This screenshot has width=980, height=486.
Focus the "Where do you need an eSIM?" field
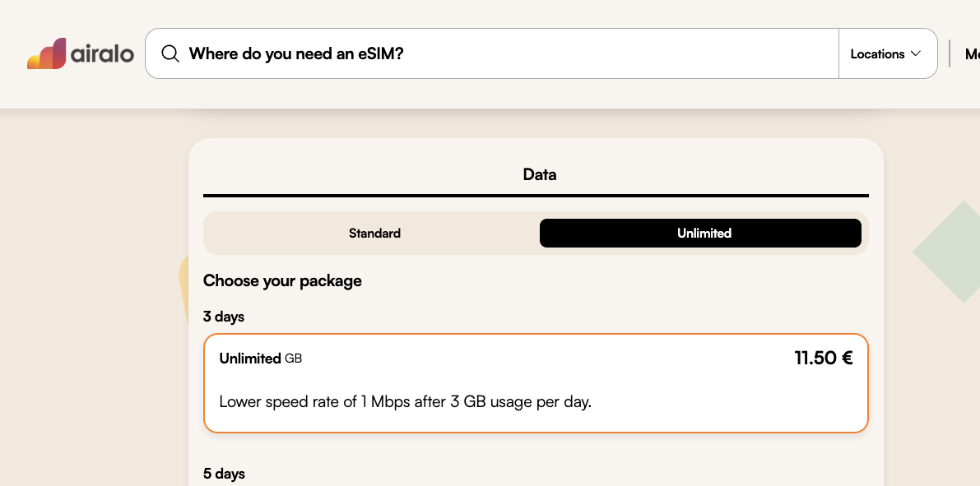point(494,54)
